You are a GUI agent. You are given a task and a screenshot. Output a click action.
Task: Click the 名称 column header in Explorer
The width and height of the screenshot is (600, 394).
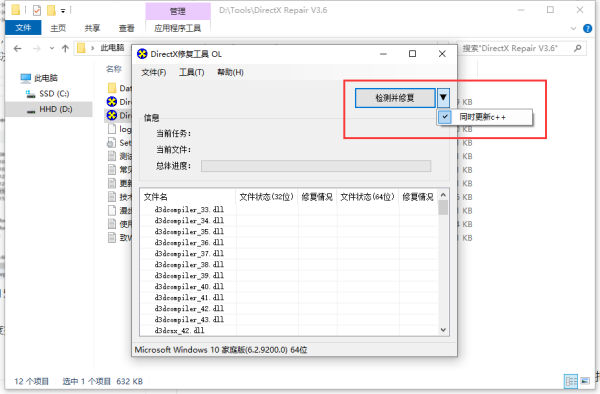[x=114, y=69]
